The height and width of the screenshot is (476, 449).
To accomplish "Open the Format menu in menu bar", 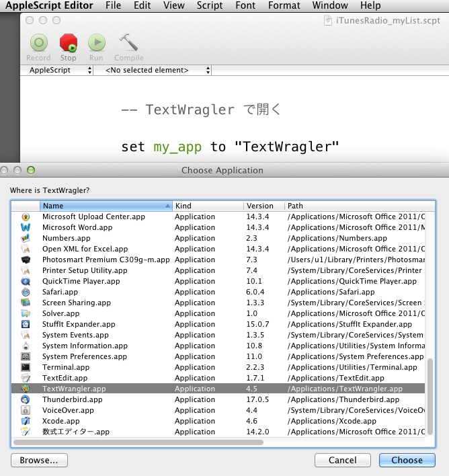I will tap(284, 5).
